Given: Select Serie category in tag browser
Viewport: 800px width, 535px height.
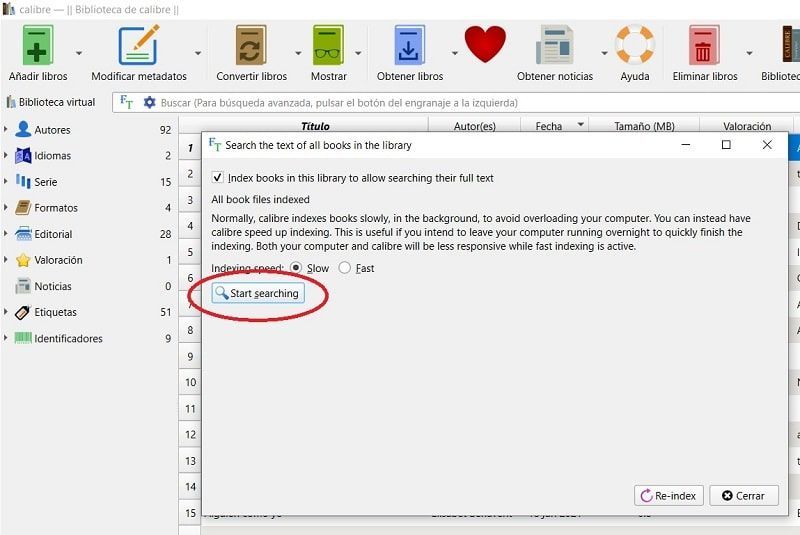Looking at the screenshot, I should (45, 182).
